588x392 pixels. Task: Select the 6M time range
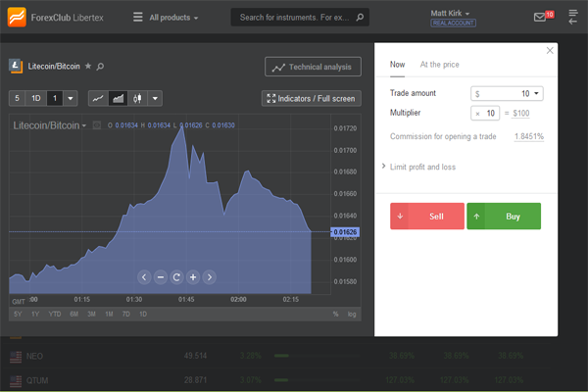pos(73,314)
